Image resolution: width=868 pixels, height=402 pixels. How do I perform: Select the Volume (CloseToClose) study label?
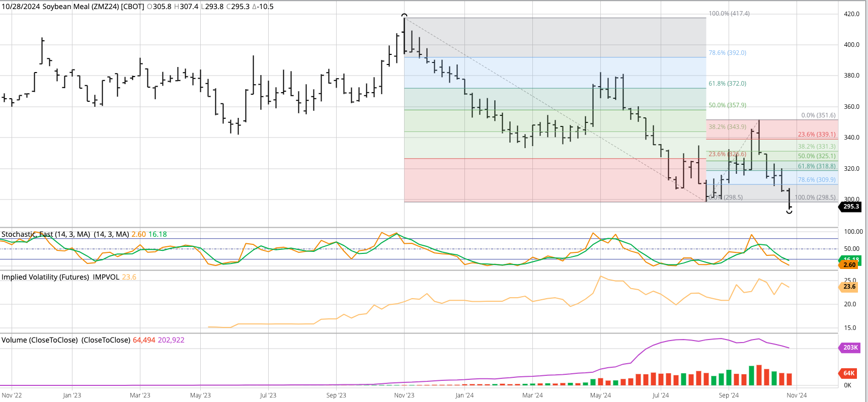click(x=66, y=340)
